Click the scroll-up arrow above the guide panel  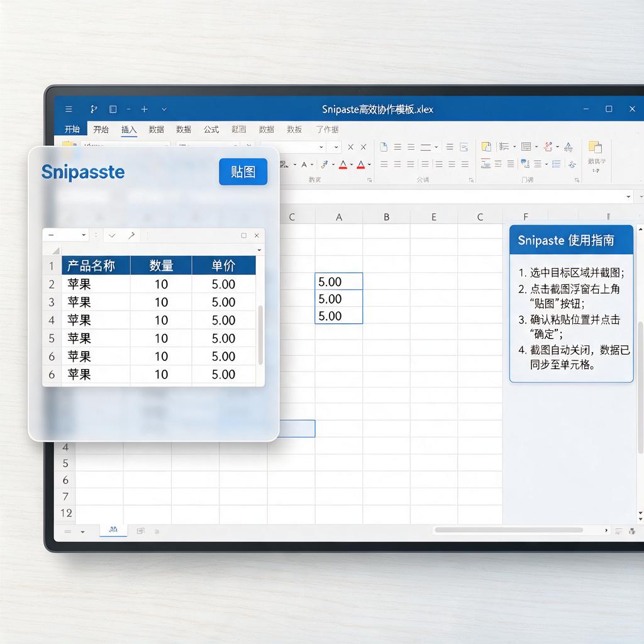pos(640,228)
